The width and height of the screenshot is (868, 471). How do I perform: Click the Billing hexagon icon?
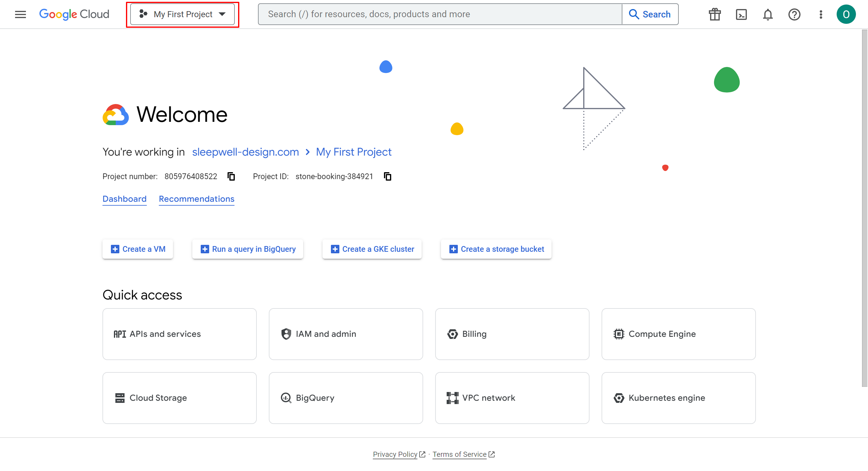[x=452, y=334]
